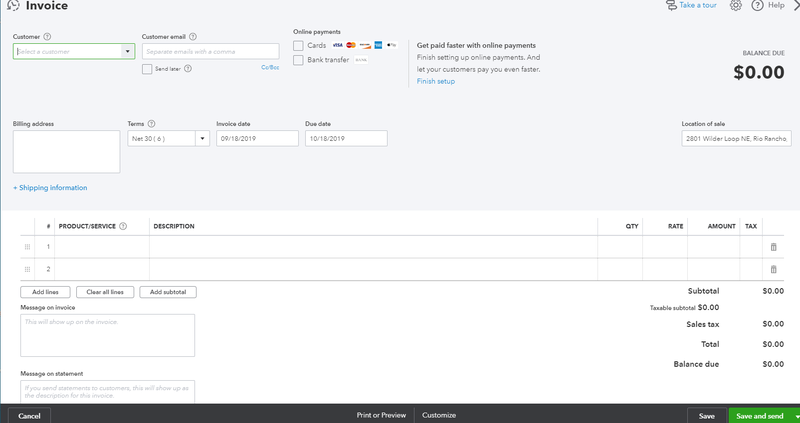Click the Add lines button

coord(45,292)
